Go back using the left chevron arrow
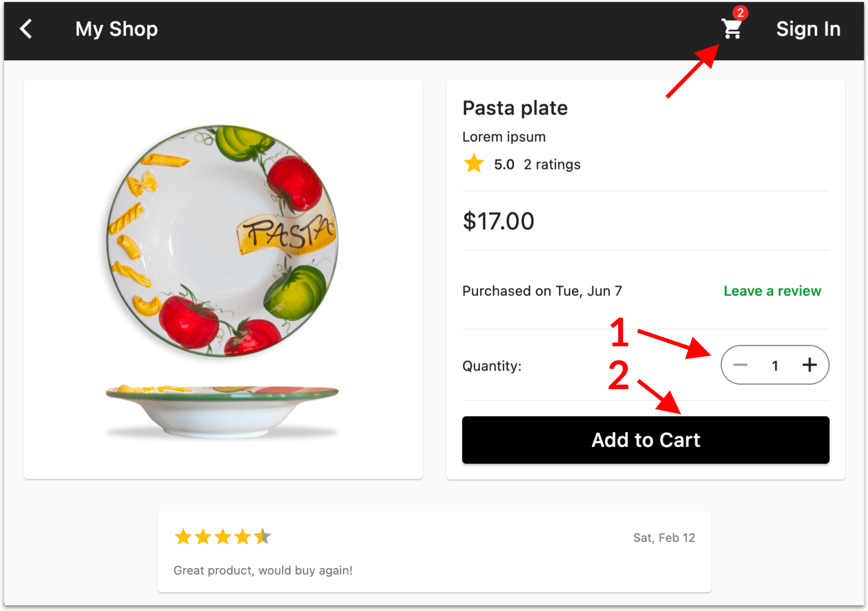Screen dimensions: 868x611 (26, 29)
